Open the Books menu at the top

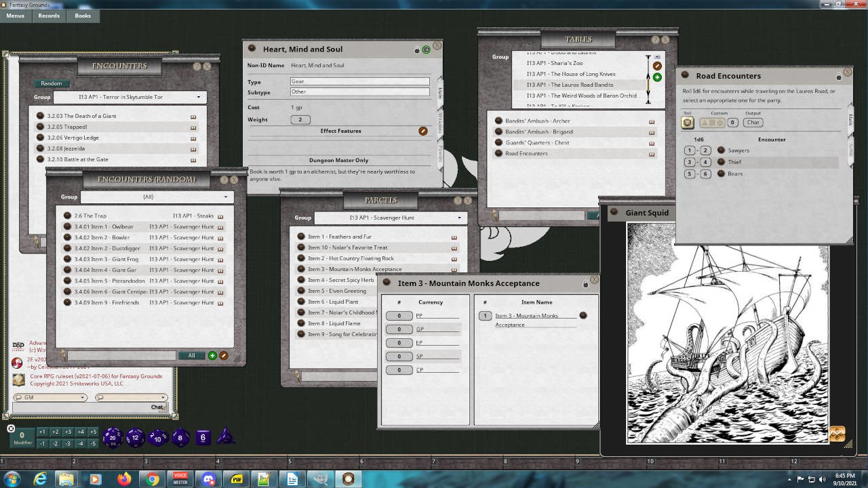(83, 16)
